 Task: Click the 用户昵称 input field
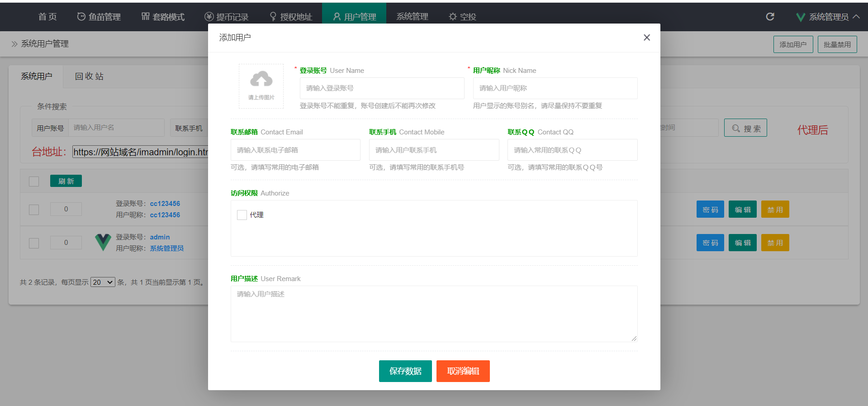(x=555, y=88)
